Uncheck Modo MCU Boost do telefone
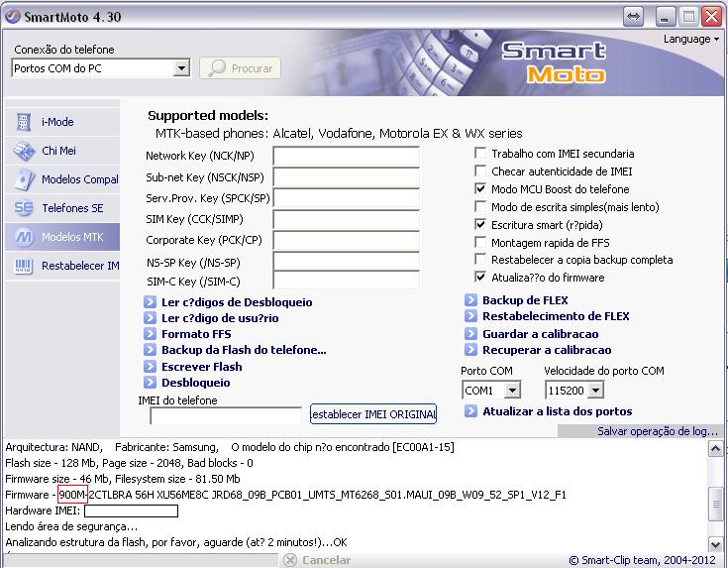 tap(480, 188)
